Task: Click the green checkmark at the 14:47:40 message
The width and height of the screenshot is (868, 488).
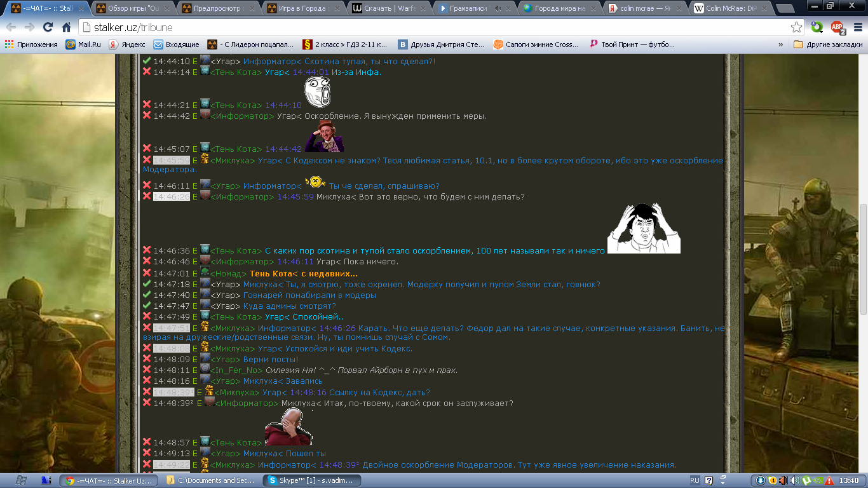Action: pyautogui.click(x=147, y=295)
